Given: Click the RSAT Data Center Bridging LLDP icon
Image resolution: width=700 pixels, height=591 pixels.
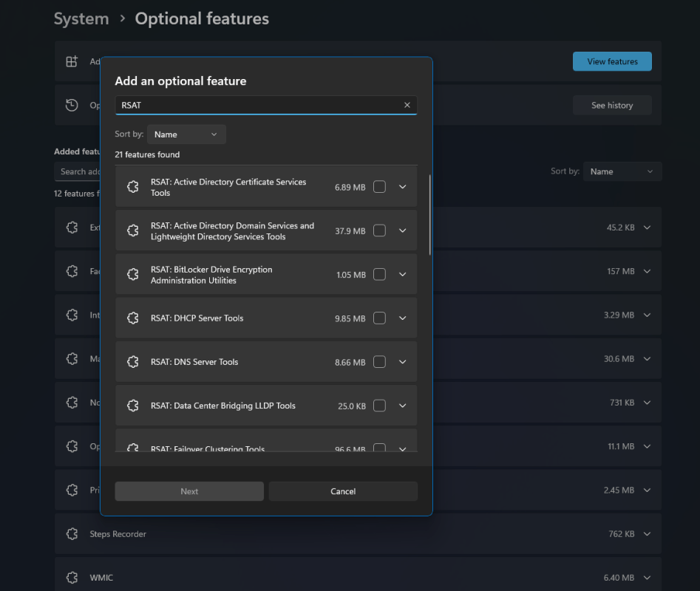Looking at the screenshot, I should pyautogui.click(x=132, y=406).
